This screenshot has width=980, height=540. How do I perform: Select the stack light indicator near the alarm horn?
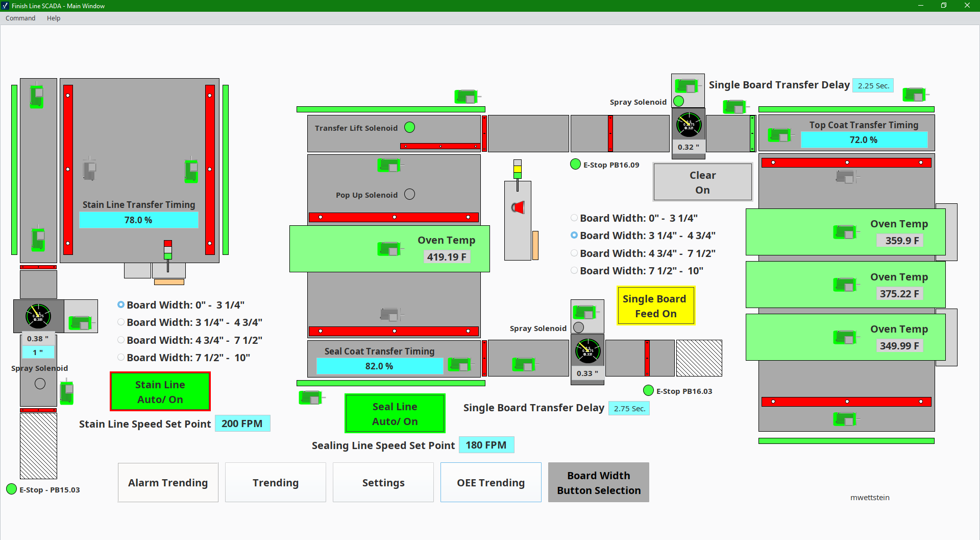click(517, 169)
